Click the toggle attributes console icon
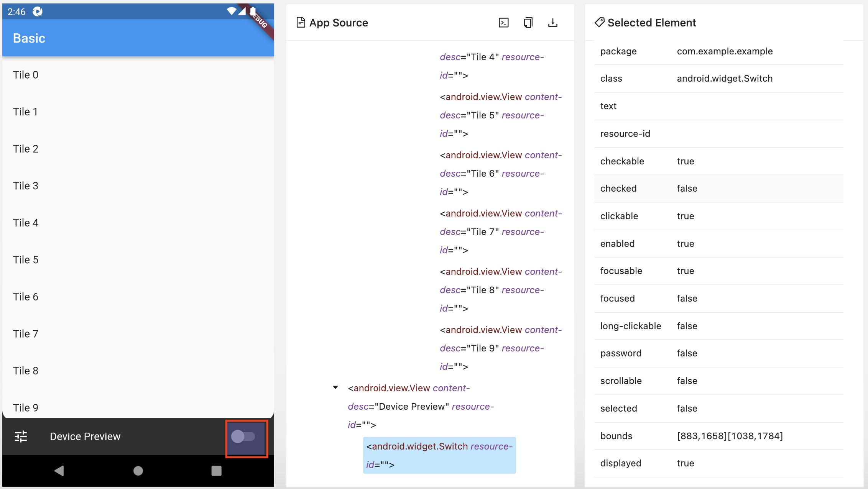 (503, 23)
